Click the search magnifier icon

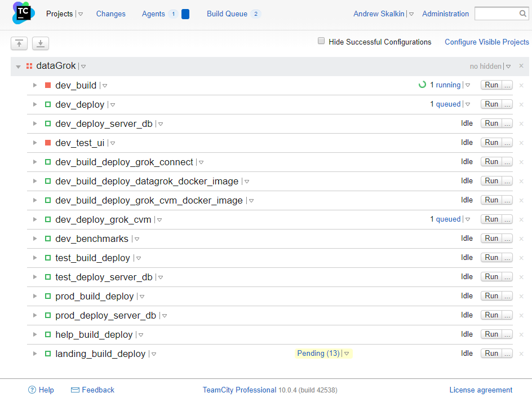tap(522, 14)
